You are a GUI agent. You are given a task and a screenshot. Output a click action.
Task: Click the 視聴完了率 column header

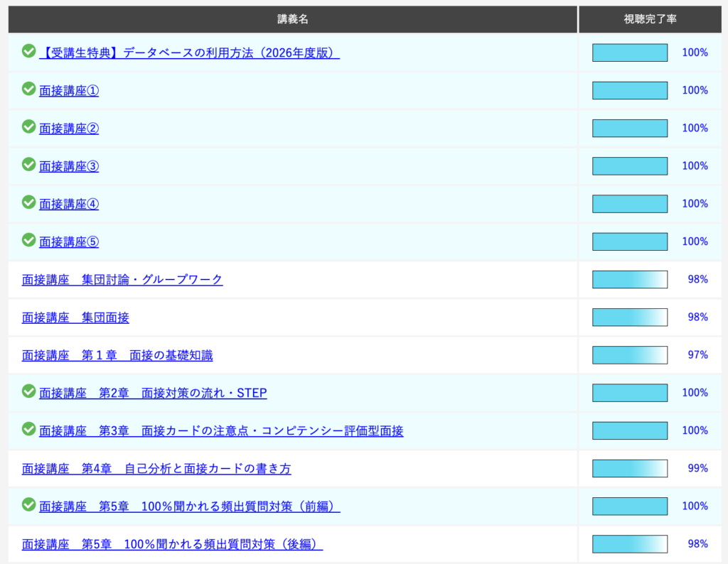click(650, 19)
